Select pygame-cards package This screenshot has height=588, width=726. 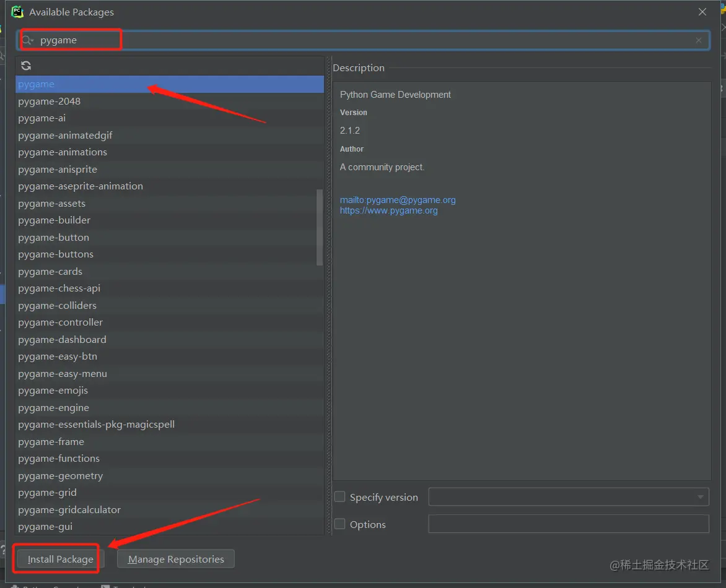click(x=170, y=271)
